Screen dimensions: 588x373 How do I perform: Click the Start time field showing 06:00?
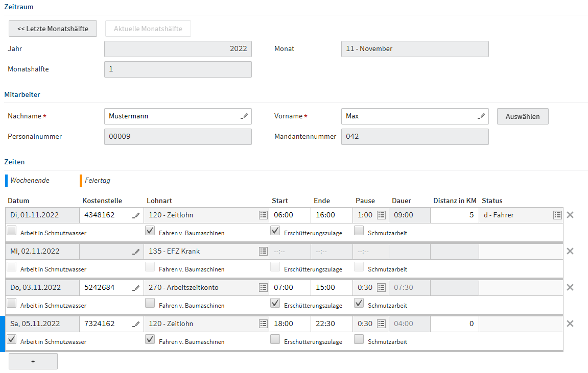289,215
